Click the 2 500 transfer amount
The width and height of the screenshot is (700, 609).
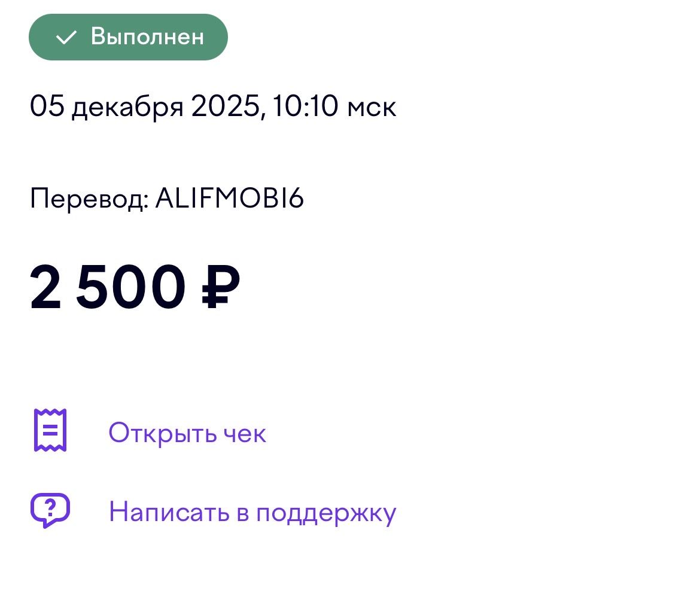click(x=135, y=288)
